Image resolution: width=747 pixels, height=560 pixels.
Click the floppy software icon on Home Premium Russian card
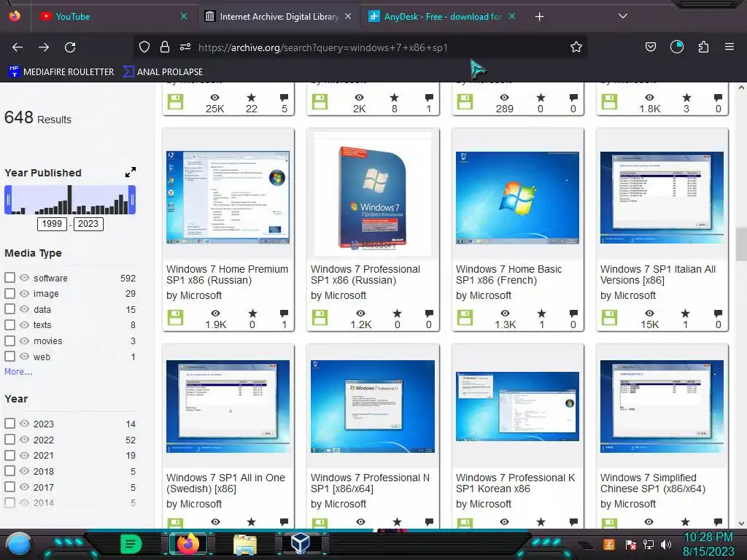tap(175, 318)
